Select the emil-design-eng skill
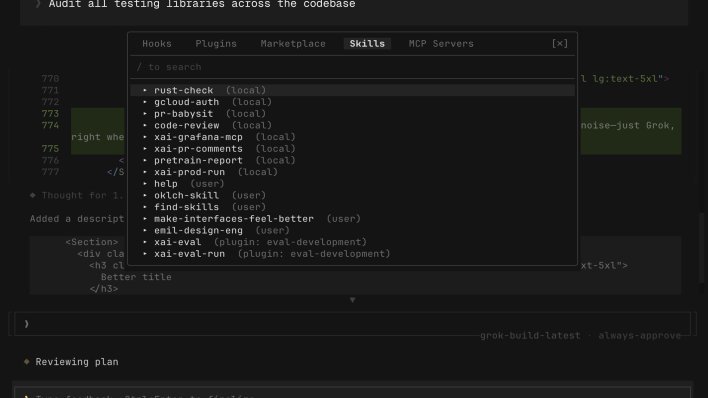The image size is (708, 398). [352, 230]
